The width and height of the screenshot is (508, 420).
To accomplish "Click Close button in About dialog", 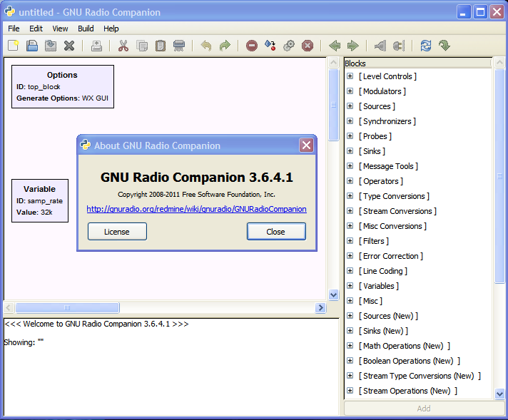I will [276, 232].
